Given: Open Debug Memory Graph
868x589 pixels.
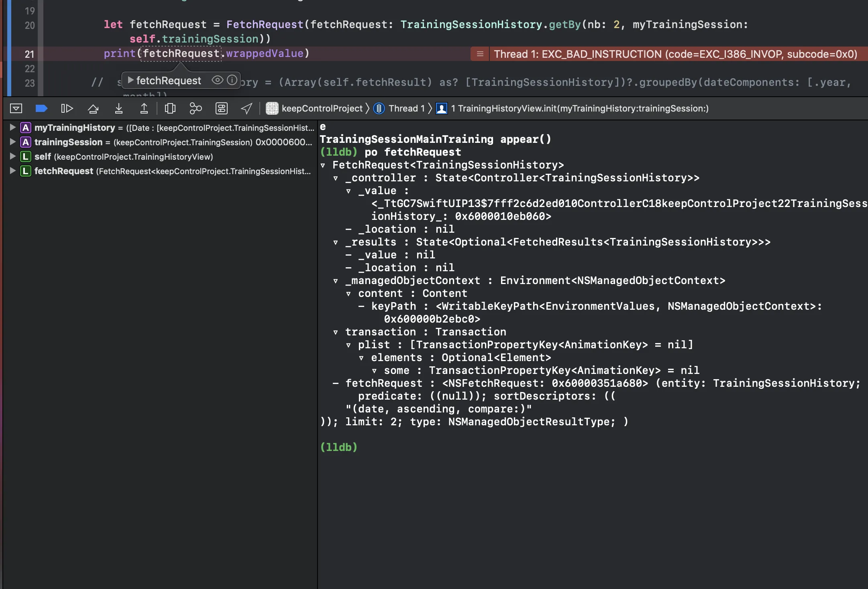Looking at the screenshot, I should (196, 108).
